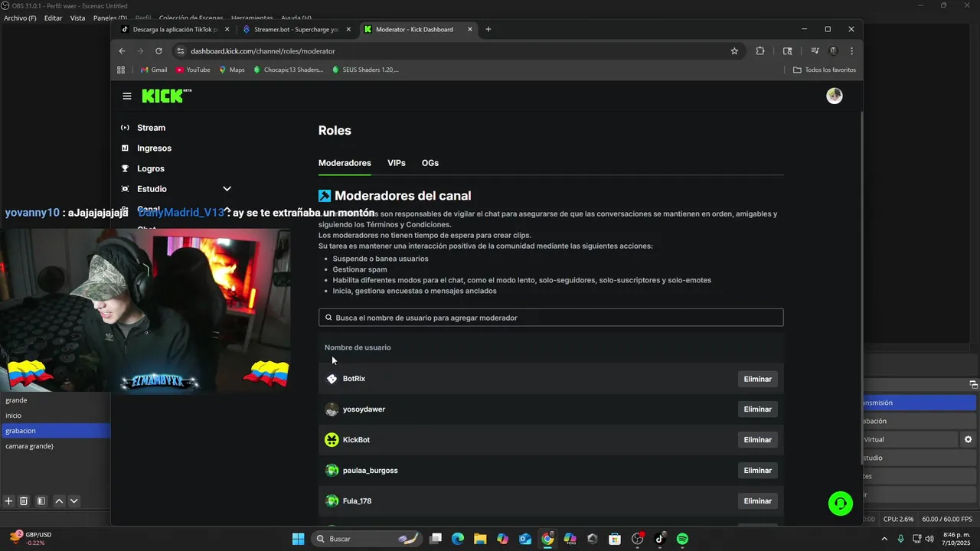Open the Chrome extensions puzzle icon
Viewport: 980px width, 551px height.
760,51
